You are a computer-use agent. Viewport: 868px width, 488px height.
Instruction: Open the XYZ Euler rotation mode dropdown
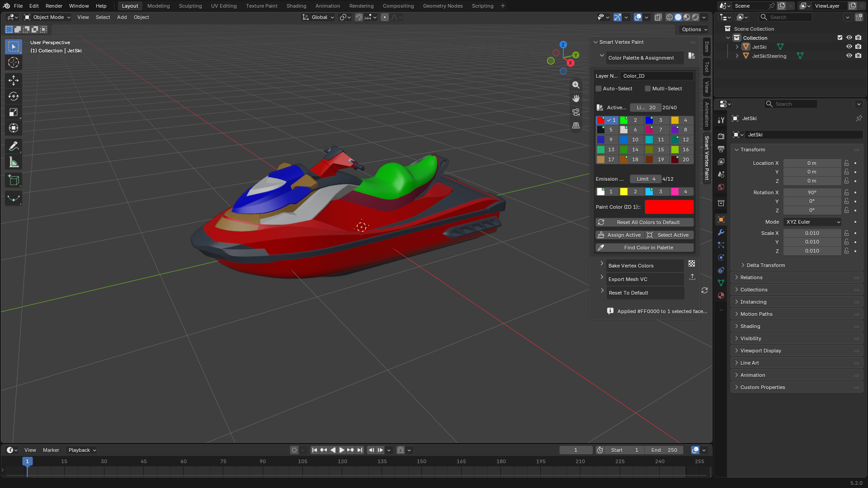[x=813, y=222]
